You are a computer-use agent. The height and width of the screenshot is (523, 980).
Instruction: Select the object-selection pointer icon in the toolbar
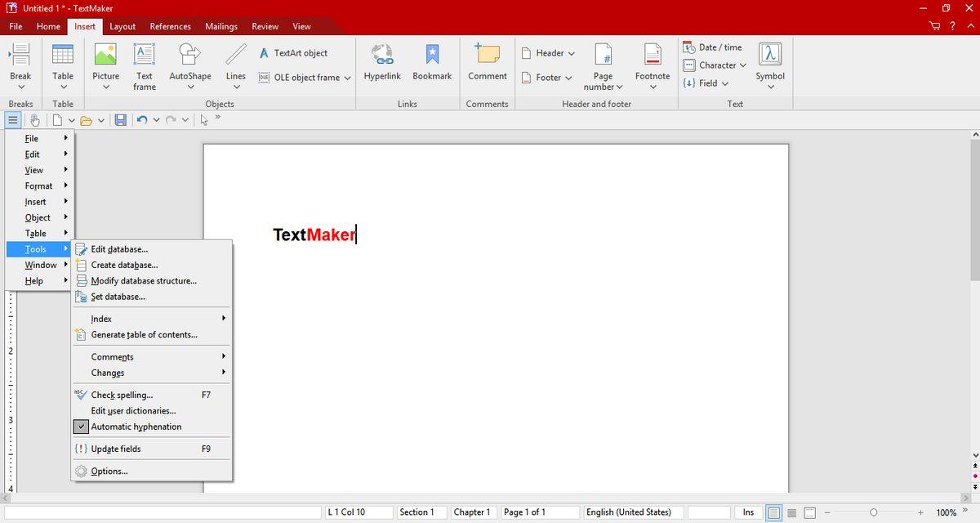[204, 119]
